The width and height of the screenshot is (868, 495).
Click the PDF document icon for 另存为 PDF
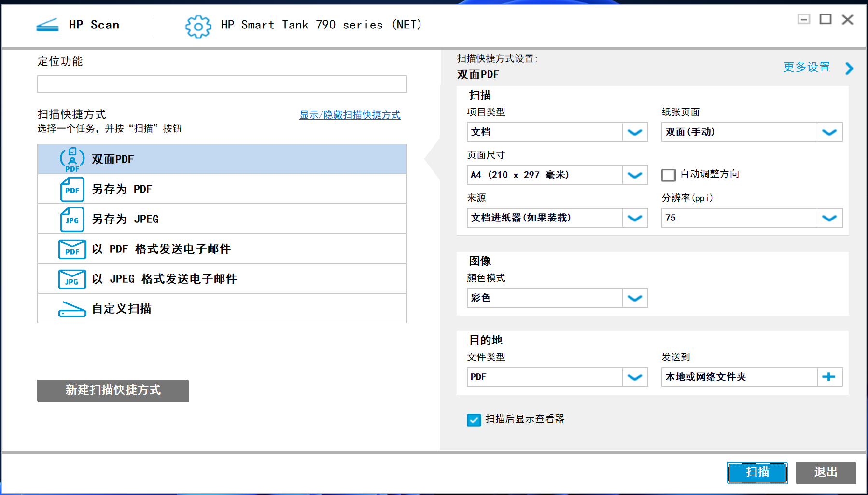pyautogui.click(x=71, y=189)
